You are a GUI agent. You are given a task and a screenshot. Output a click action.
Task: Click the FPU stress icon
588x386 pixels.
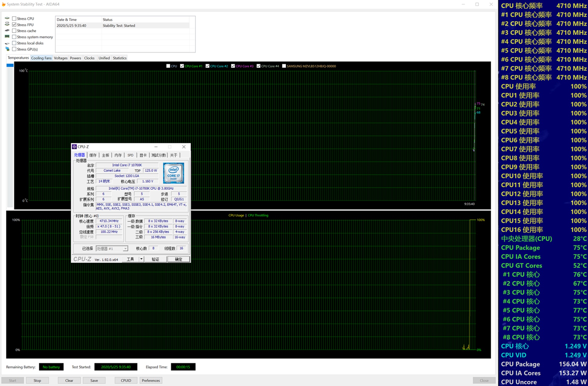[x=7, y=24]
